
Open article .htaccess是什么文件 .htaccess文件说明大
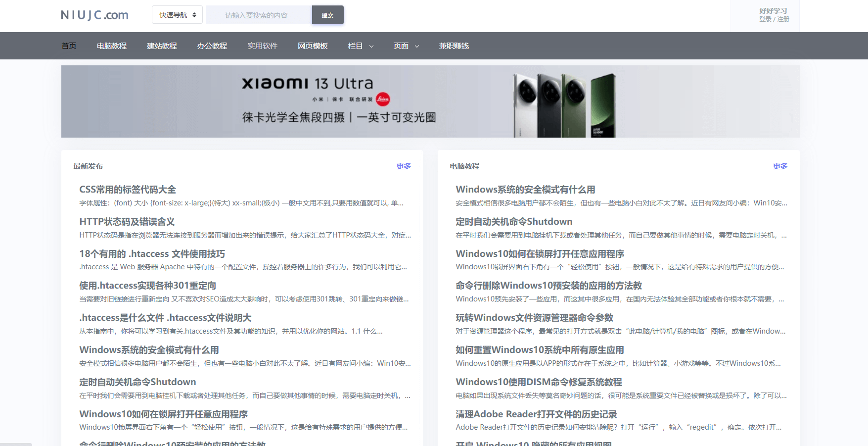[x=165, y=318]
